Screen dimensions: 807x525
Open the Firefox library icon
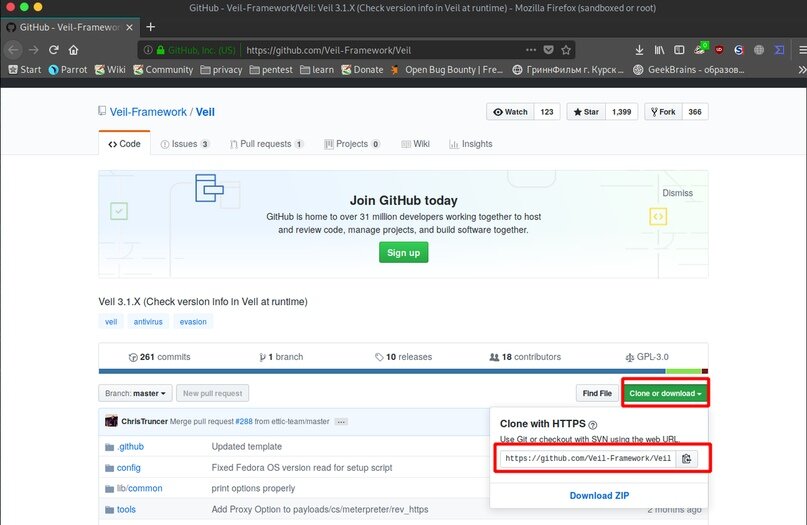[x=659, y=50]
